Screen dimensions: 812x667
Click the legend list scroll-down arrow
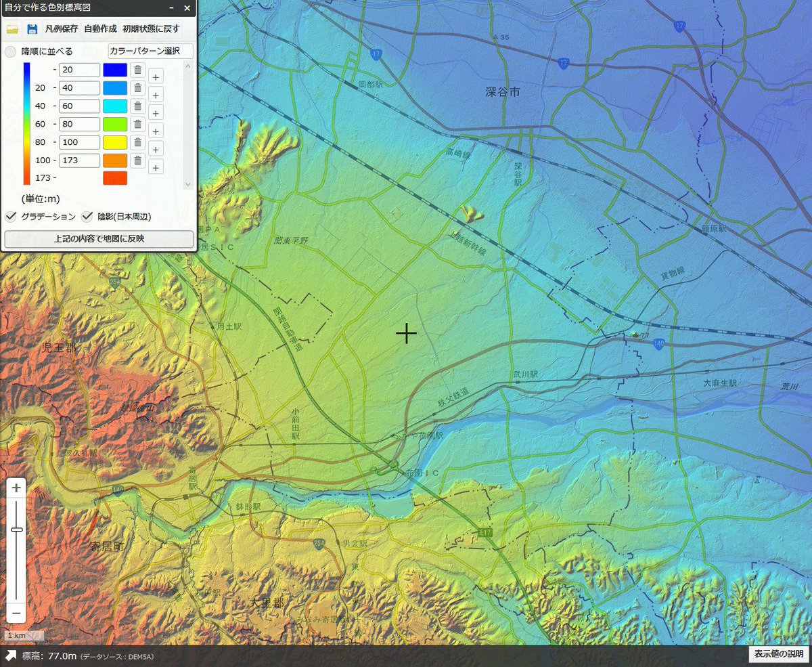pyautogui.click(x=189, y=184)
